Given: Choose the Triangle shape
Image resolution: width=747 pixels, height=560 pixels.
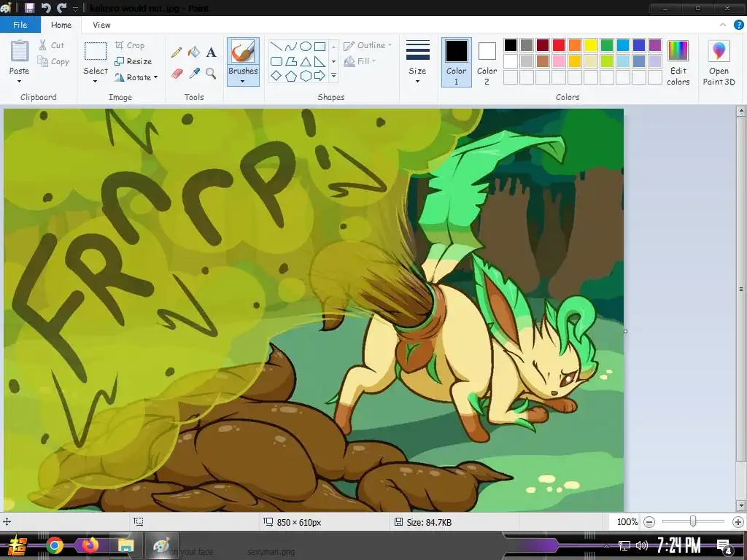Looking at the screenshot, I should [x=306, y=61].
